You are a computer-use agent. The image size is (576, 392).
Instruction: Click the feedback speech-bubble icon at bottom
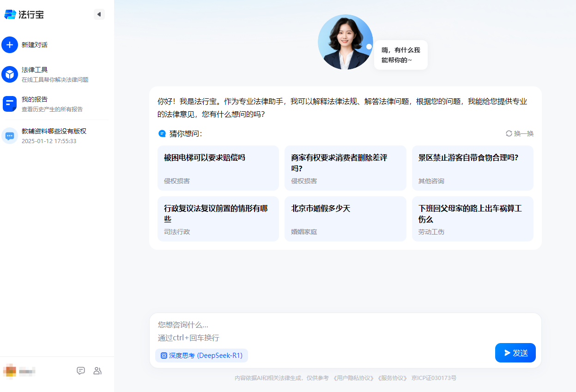[x=81, y=371]
